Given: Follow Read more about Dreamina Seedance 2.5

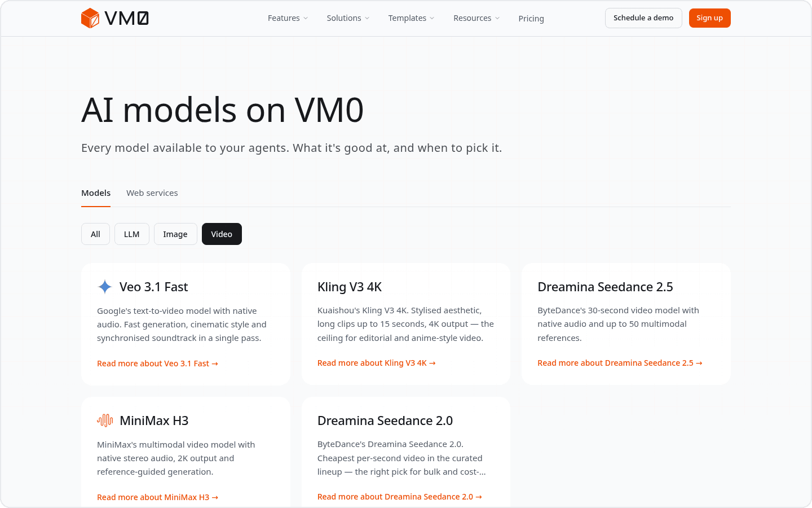Looking at the screenshot, I should click(620, 363).
